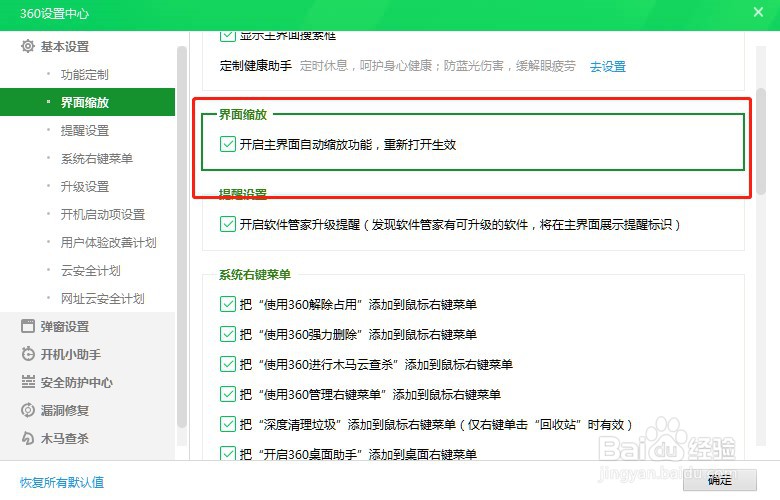Screen dimensions: 780x500
Task: Click the window icon beside 弹窗设置
Action: tap(28, 326)
